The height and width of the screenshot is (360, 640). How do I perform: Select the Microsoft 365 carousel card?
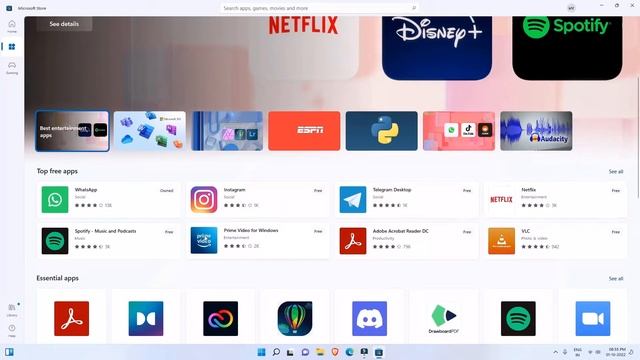click(x=149, y=131)
